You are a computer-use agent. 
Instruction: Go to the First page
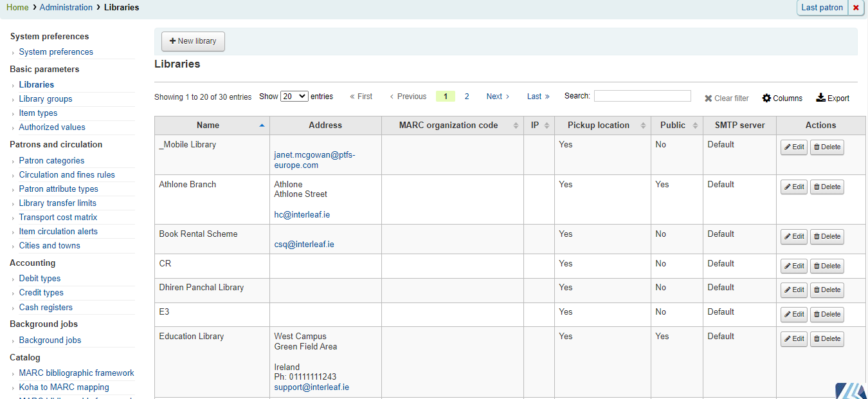[361, 97]
